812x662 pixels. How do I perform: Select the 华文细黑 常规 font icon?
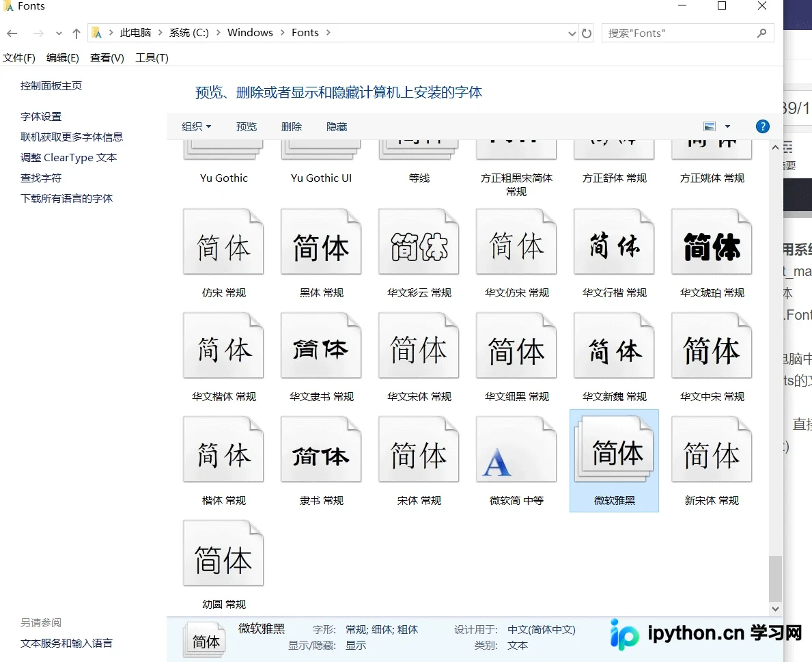point(516,345)
